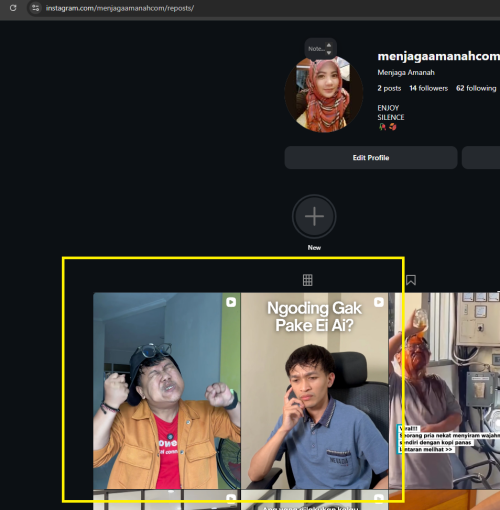This screenshot has width=500, height=510.
Task: Add a New highlight with plus circle
Action: tap(314, 216)
